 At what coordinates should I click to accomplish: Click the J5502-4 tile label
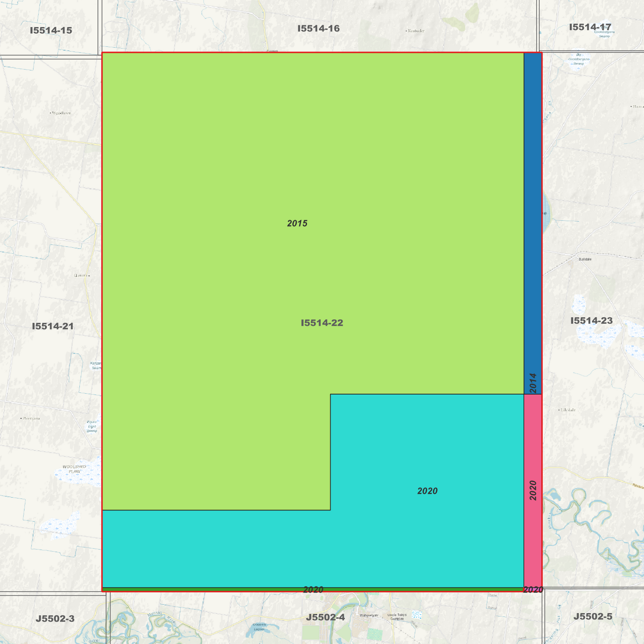325,617
